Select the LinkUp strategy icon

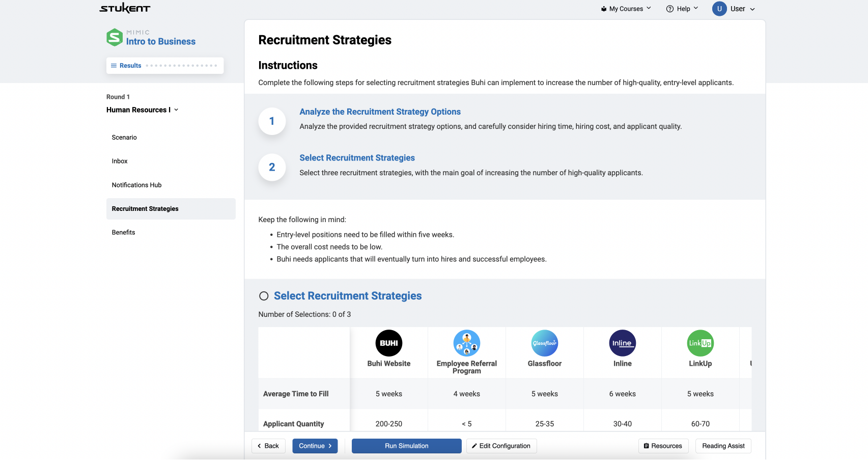700,343
